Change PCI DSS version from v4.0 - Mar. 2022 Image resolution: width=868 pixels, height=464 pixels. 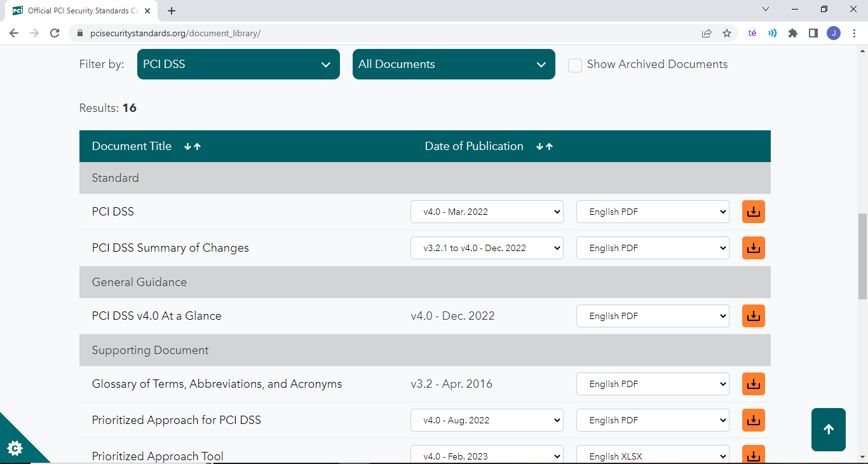pos(487,212)
